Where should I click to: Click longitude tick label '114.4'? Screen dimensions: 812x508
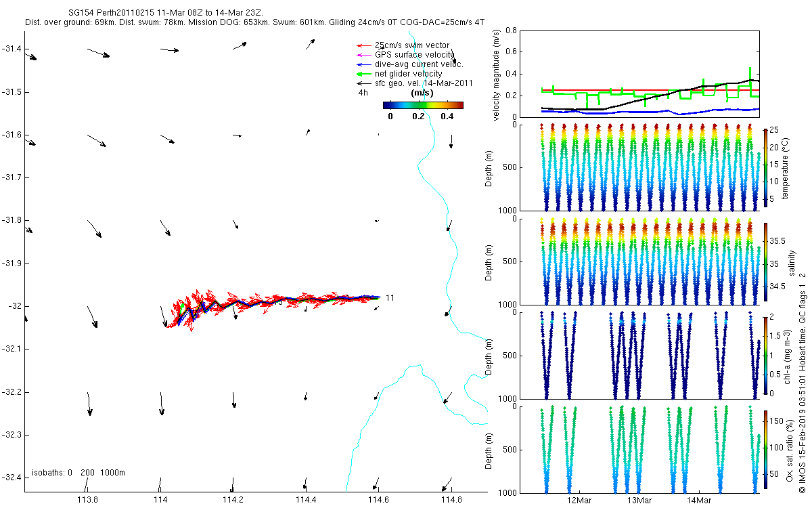click(306, 501)
